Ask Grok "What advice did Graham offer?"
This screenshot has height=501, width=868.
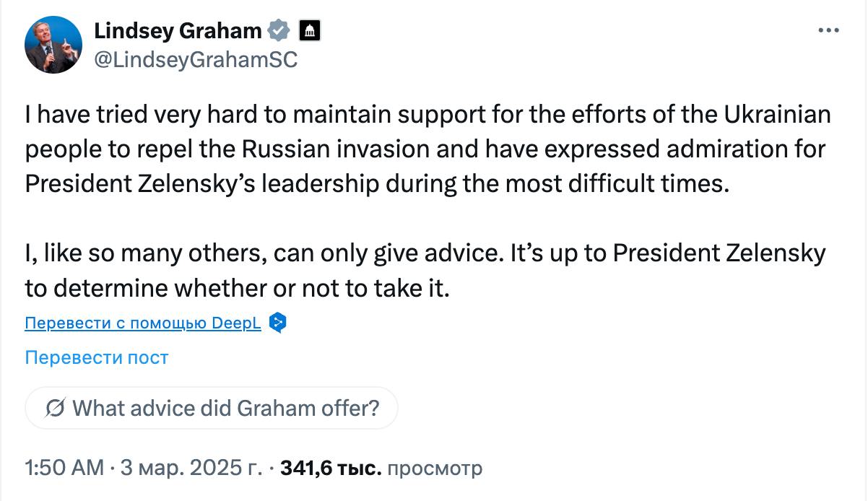225,409
